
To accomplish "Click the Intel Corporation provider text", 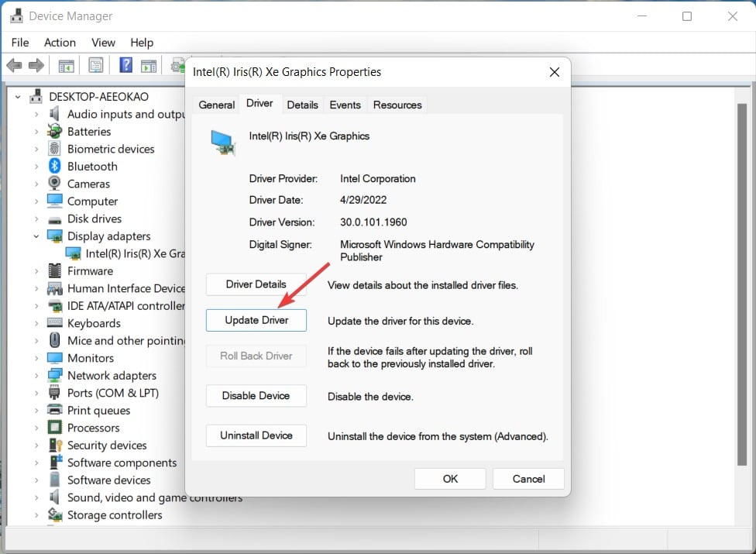I will [377, 178].
